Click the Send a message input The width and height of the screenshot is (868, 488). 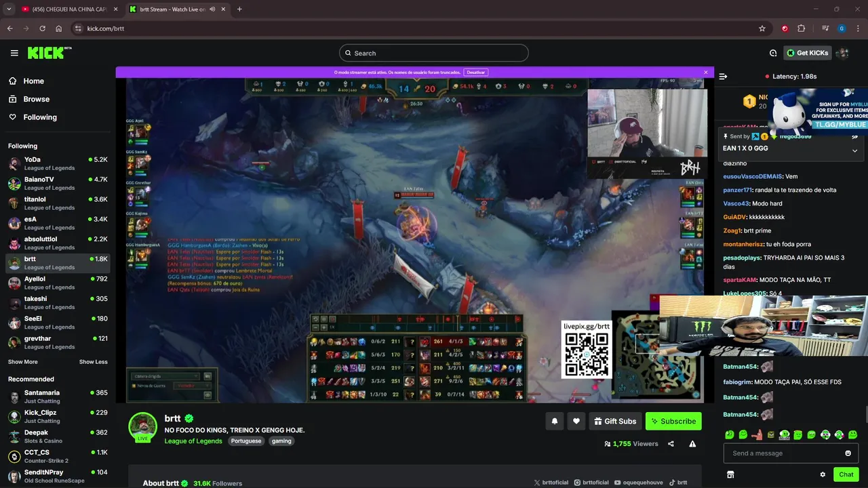click(791, 453)
